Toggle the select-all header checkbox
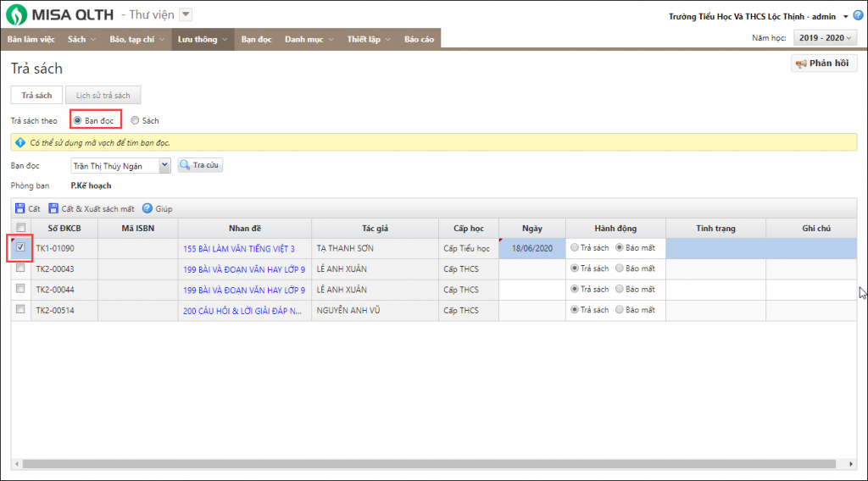The height and width of the screenshot is (481, 868). point(20,228)
